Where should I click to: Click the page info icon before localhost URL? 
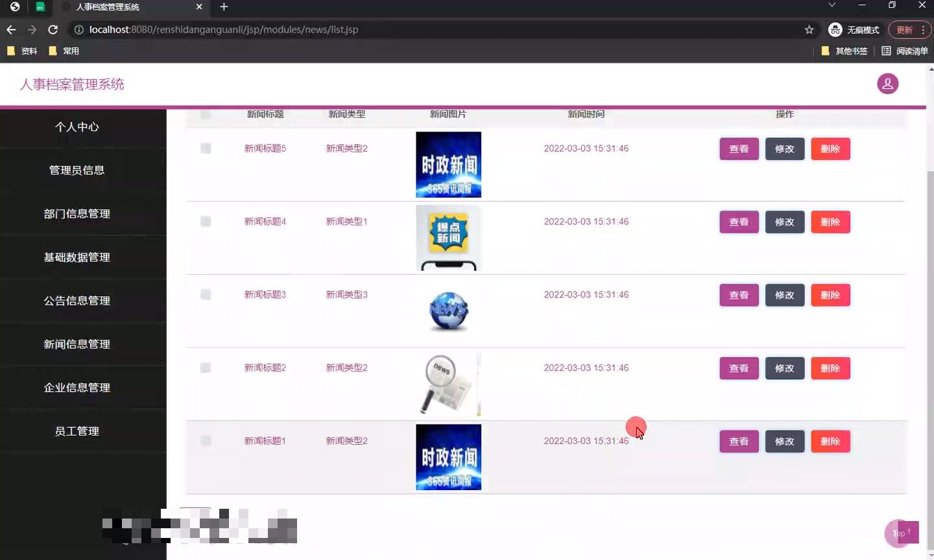click(x=78, y=29)
